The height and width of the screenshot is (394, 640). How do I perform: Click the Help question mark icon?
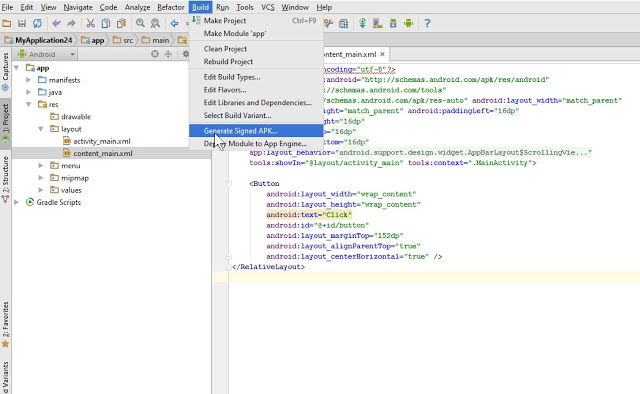(427, 23)
